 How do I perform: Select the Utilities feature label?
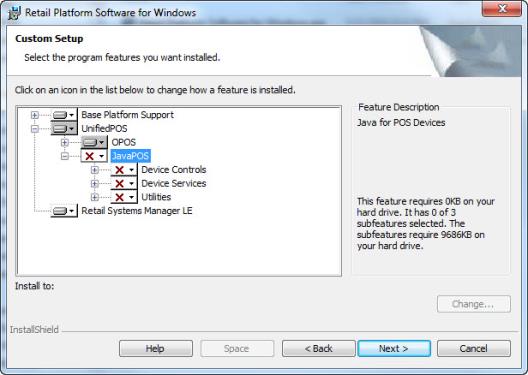156,197
